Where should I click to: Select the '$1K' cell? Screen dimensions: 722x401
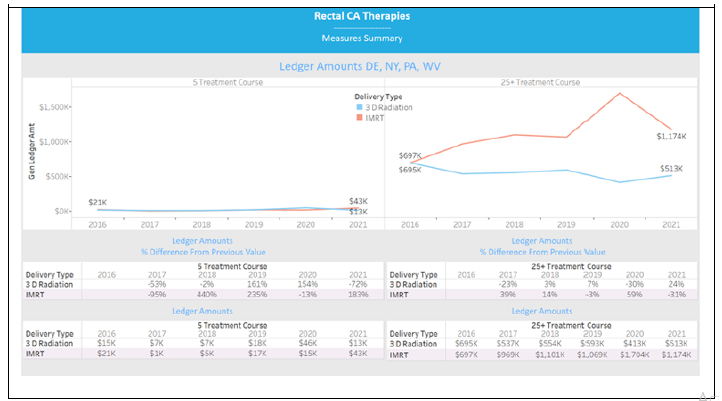coord(157,354)
